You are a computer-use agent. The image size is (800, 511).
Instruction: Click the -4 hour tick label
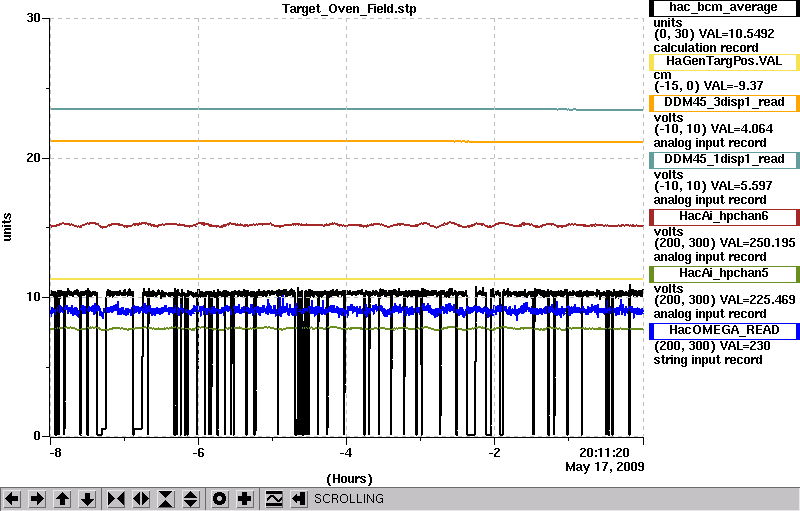point(346,453)
